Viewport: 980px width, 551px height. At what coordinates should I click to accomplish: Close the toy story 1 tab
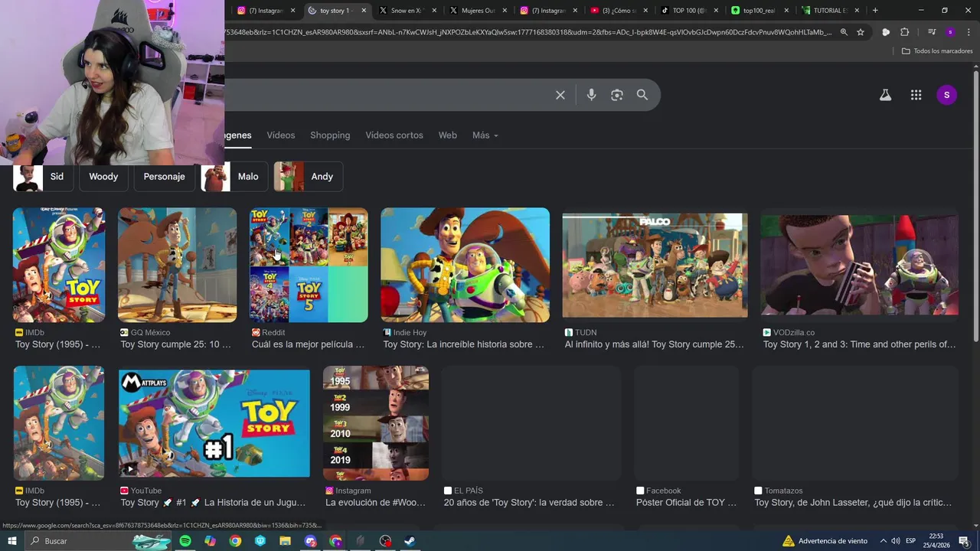tap(364, 11)
